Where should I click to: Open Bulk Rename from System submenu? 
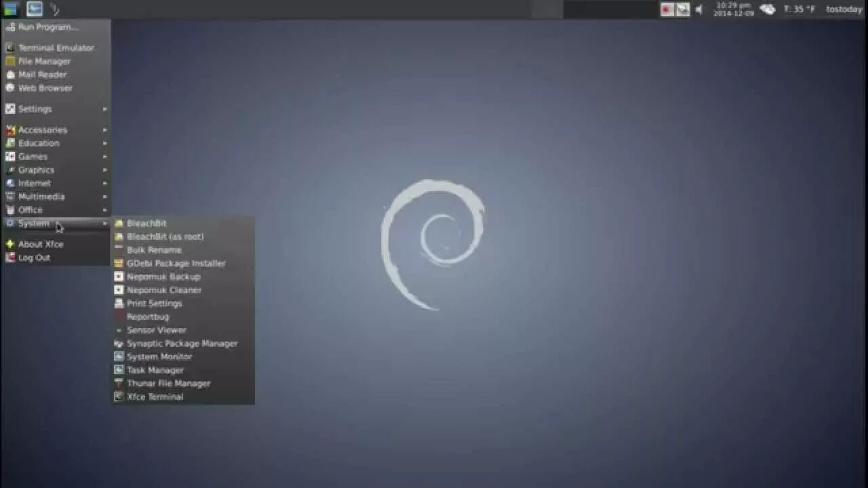(183, 250)
